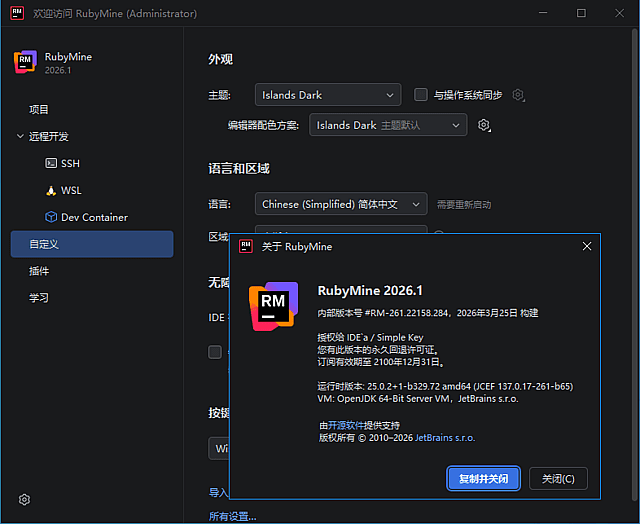Click the 复制并关闭 button
Image resolution: width=640 pixels, height=524 pixels.
click(484, 479)
